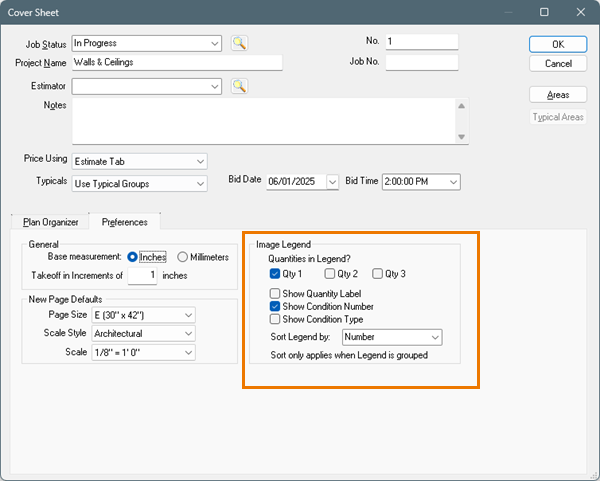This screenshot has height=481, width=600.
Task: Open the Sort Legend by dropdown
Action: click(x=392, y=337)
